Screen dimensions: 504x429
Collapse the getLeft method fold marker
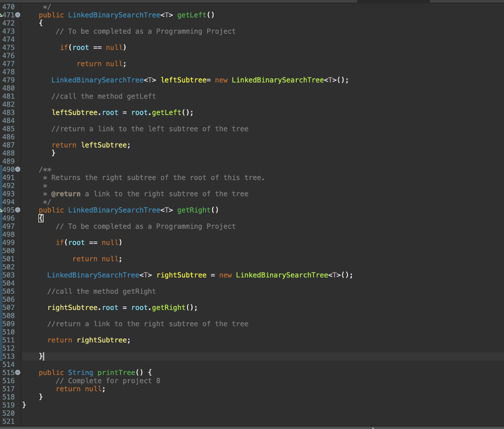coord(17,15)
